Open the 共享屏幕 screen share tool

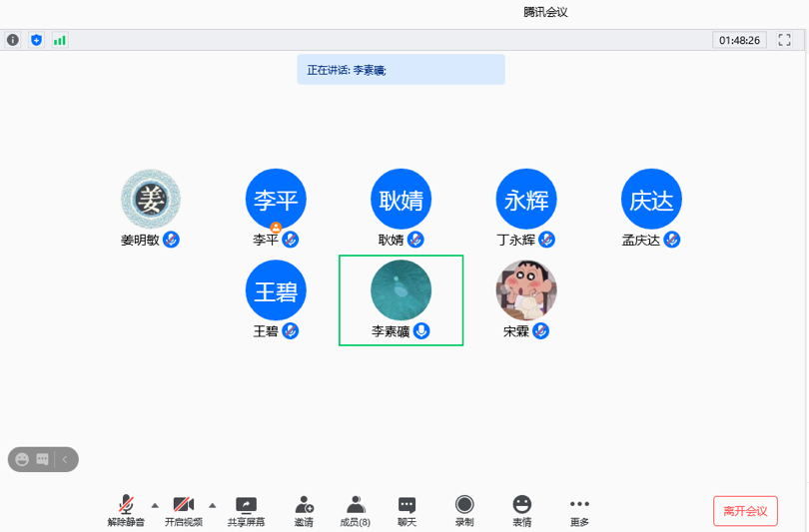[x=246, y=511]
